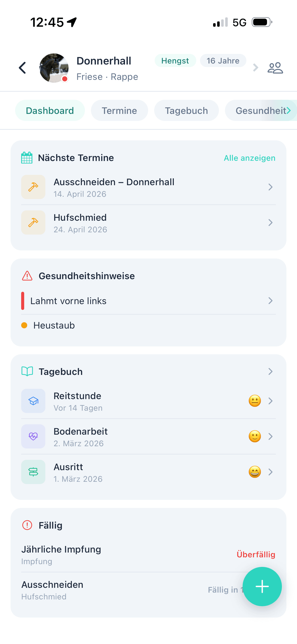This screenshot has height=644, width=297.
Task: Open the Heustaub health notice
Action: (54, 325)
